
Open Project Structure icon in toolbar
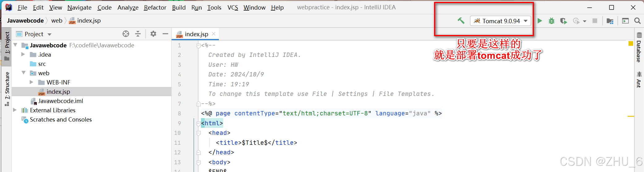click(610, 21)
